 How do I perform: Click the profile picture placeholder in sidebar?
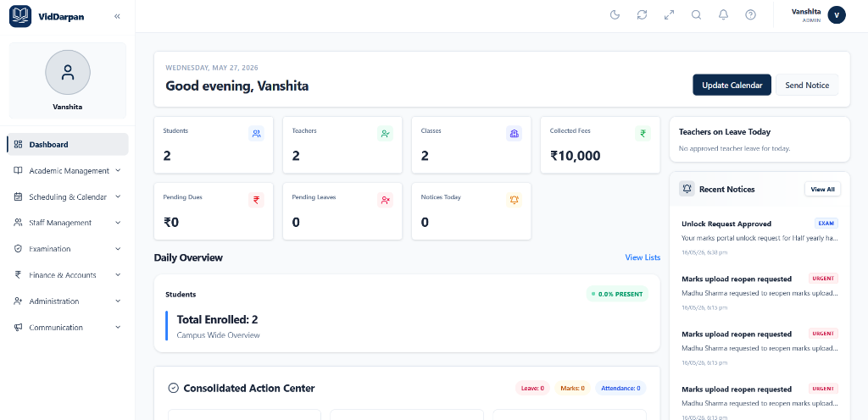click(68, 72)
